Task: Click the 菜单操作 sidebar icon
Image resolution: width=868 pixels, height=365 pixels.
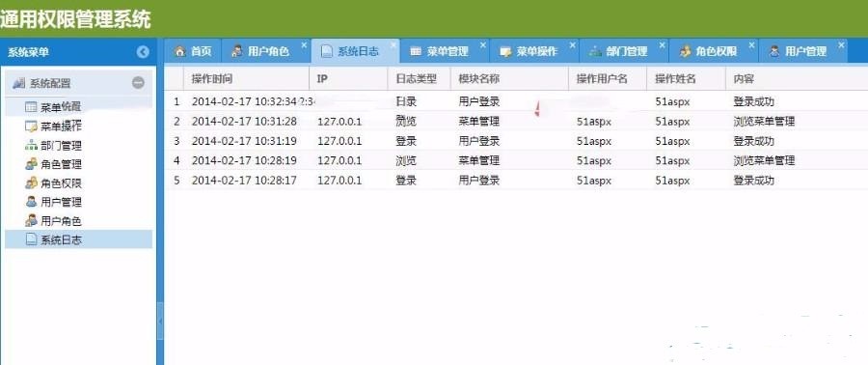Action: pyautogui.click(x=31, y=126)
